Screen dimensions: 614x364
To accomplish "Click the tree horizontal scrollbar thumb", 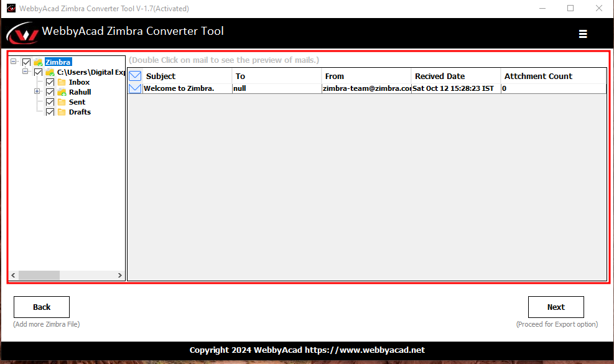I will pos(39,275).
